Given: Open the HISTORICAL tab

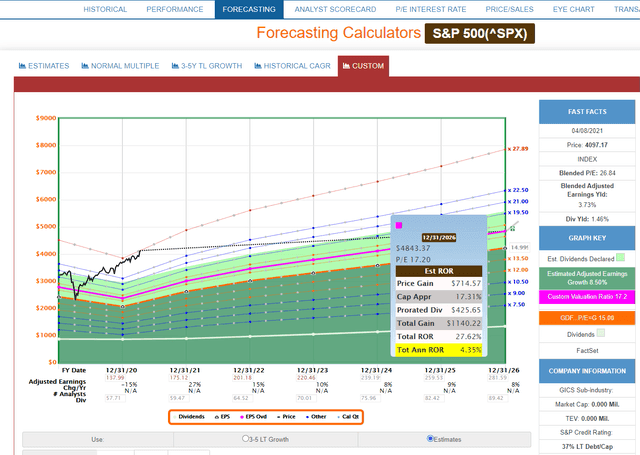Looking at the screenshot, I should (x=105, y=9).
